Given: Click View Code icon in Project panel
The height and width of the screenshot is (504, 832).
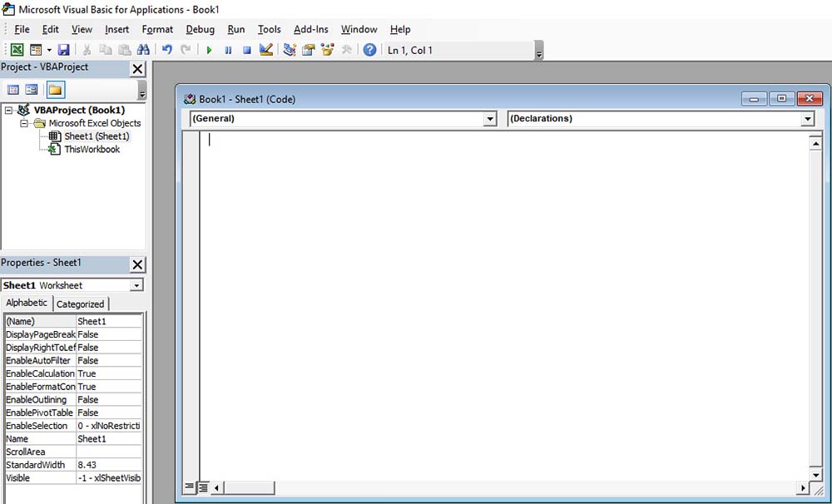Looking at the screenshot, I should pos(13,90).
